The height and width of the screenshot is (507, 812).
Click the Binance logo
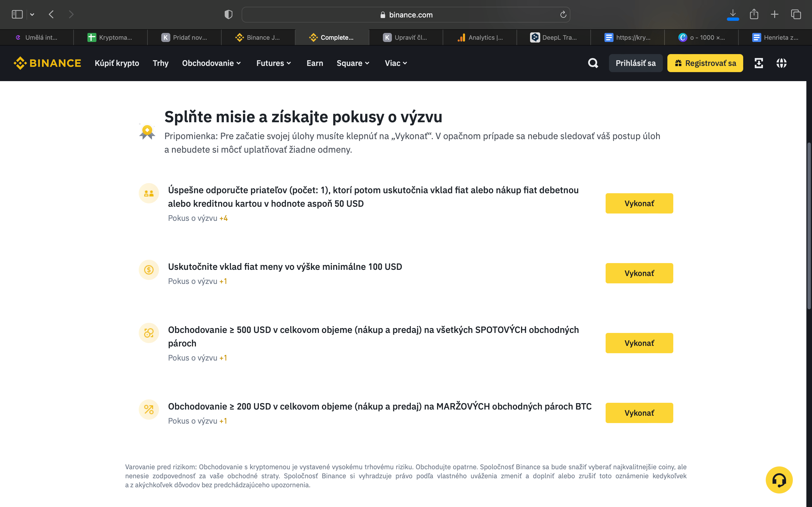click(47, 63)
